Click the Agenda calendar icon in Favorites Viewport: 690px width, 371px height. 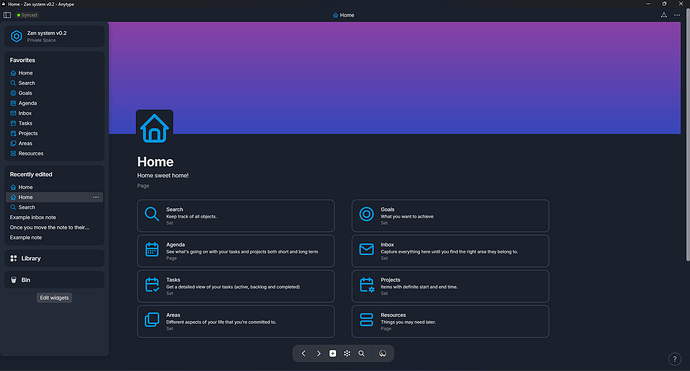click(13, 103)
